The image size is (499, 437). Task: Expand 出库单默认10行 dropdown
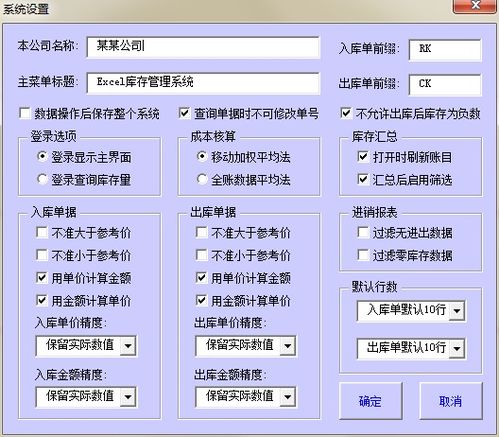(457, 349)
